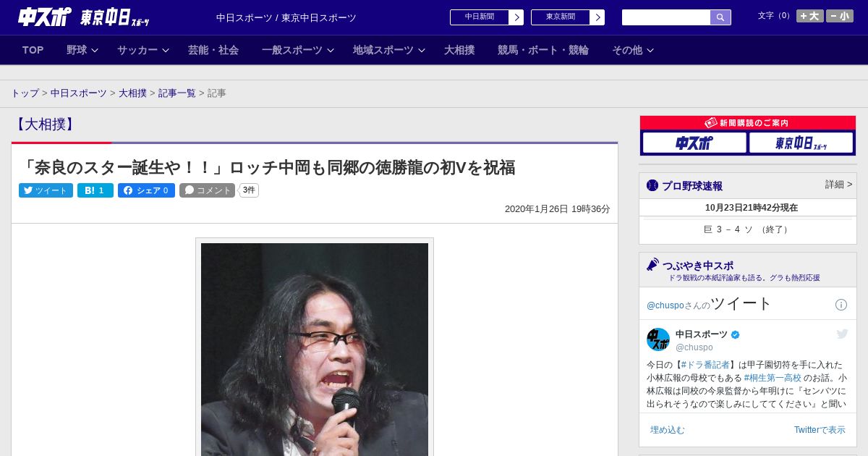
Task: Open the #ドラ番記者 hashtag
Action: (x=705, y=365)
